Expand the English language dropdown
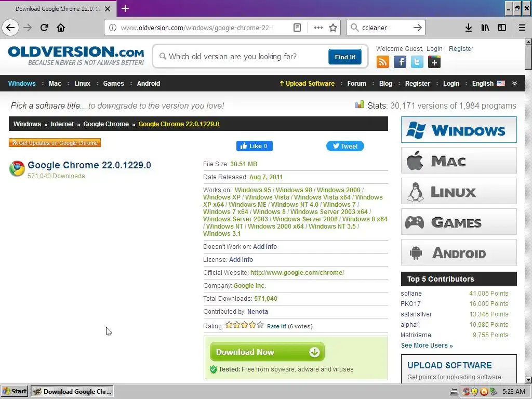The image size is (532, 399). pyautogui.click(x=488, y=84)
